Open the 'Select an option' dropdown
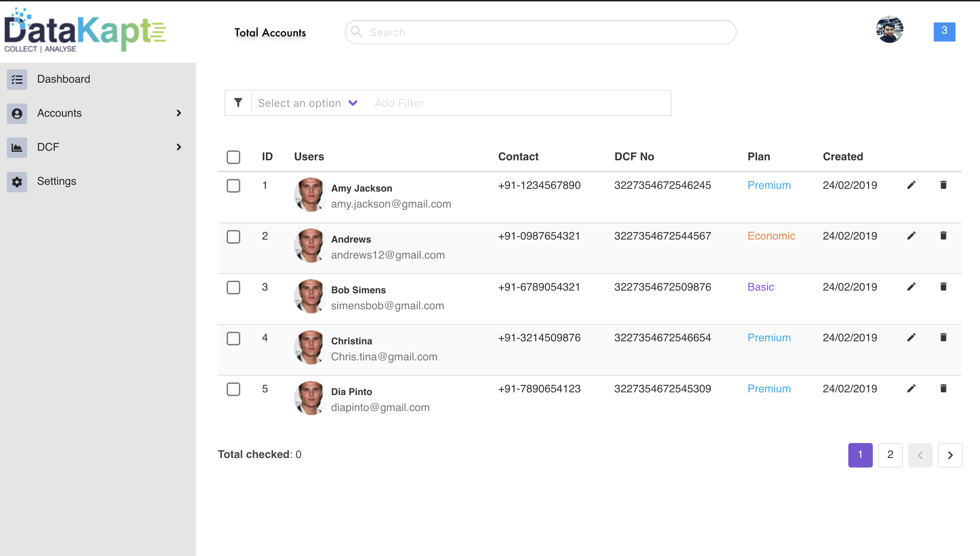 click(308, 103)
